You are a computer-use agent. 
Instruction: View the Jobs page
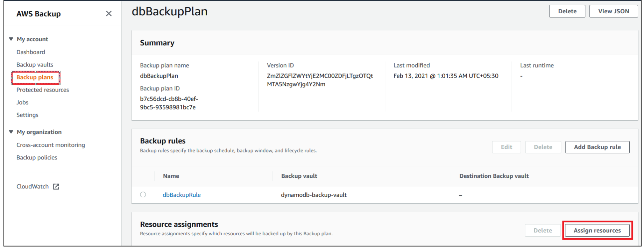22,102
